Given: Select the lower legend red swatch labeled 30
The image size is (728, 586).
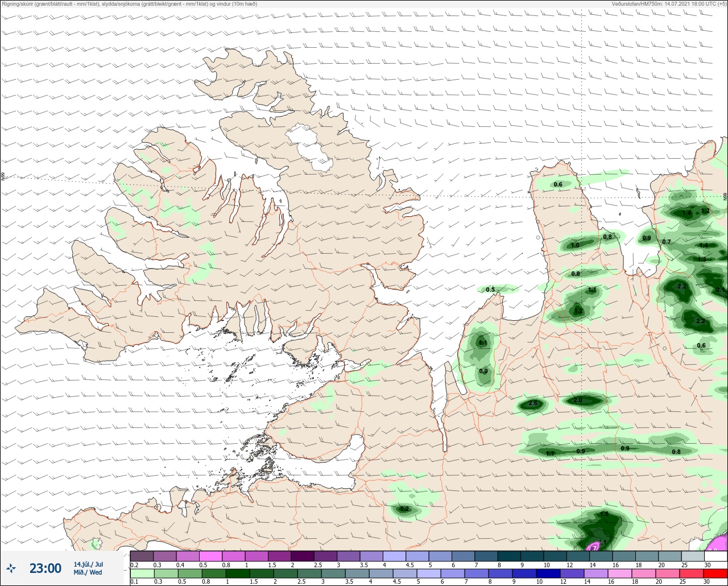Looking at the screenshot, I should [x=715, y=573].
